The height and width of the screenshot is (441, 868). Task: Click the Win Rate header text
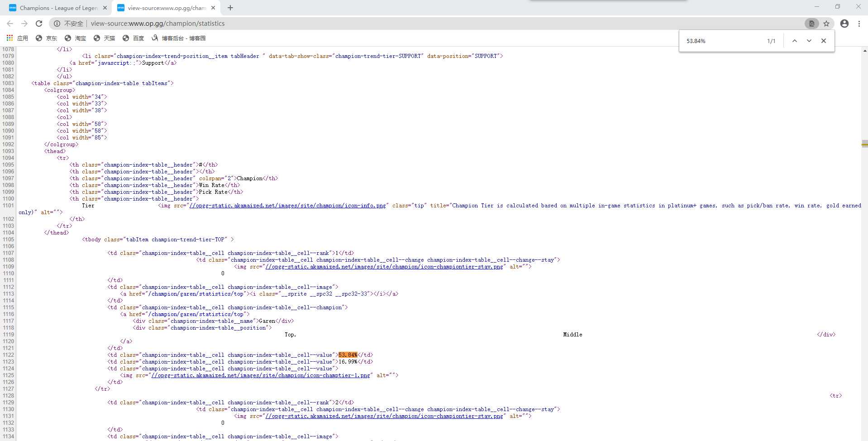[212, 185]
